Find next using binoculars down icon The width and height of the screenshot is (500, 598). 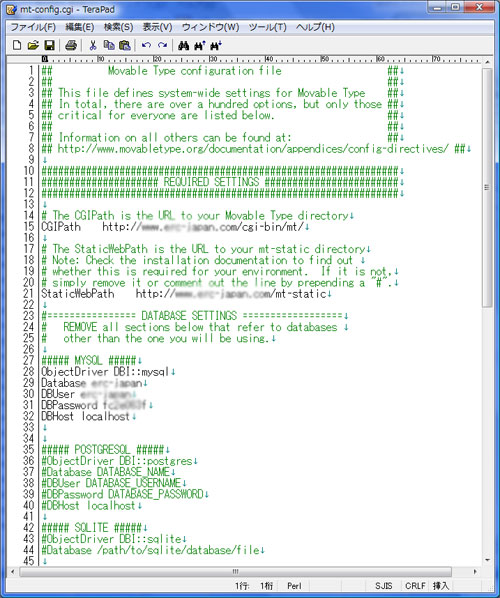[215, 45]
